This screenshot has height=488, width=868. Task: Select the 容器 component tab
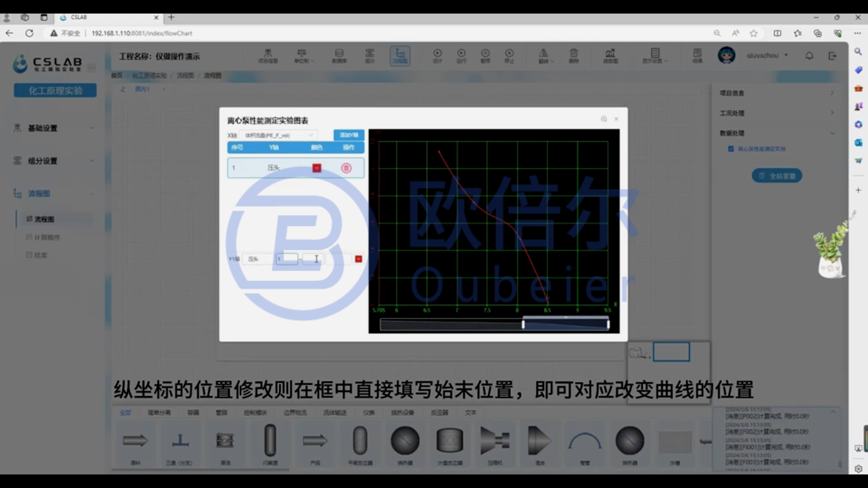(x=193, y=413)
